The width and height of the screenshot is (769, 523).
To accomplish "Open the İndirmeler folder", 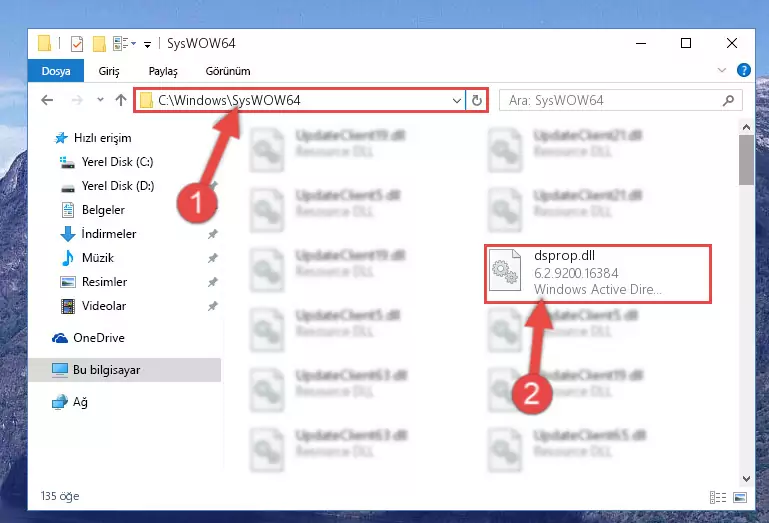I will pos(108,234).
